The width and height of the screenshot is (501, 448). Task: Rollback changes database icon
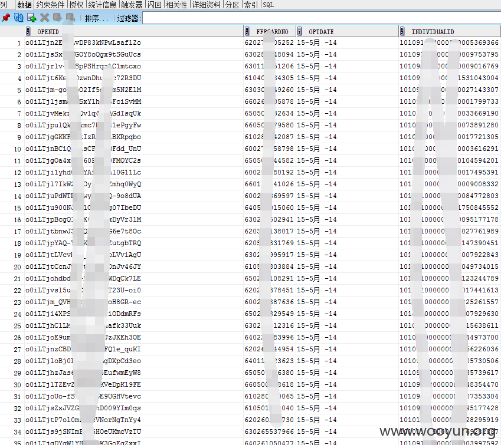70,18
